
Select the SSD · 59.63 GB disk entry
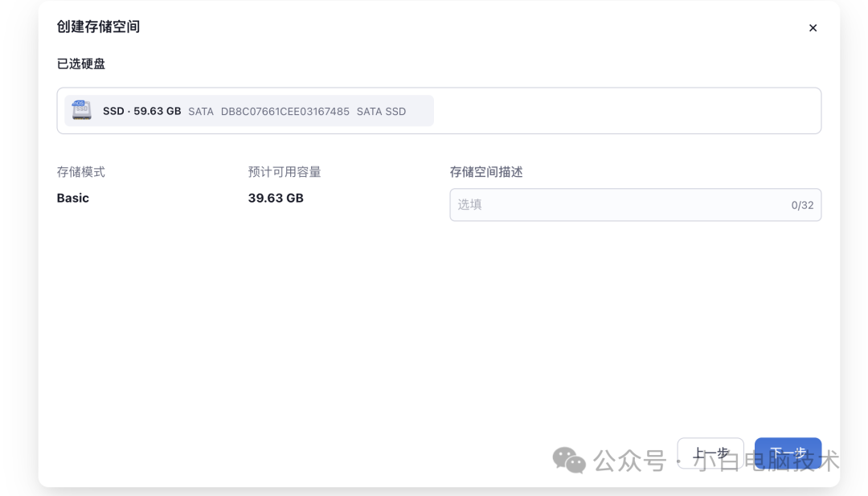[141, 110]
